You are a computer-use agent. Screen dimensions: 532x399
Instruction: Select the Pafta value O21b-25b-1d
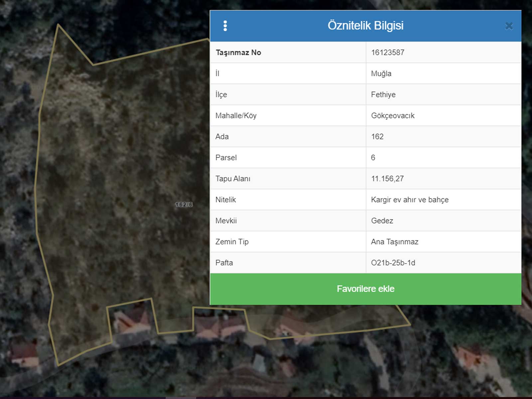point(393,263)
